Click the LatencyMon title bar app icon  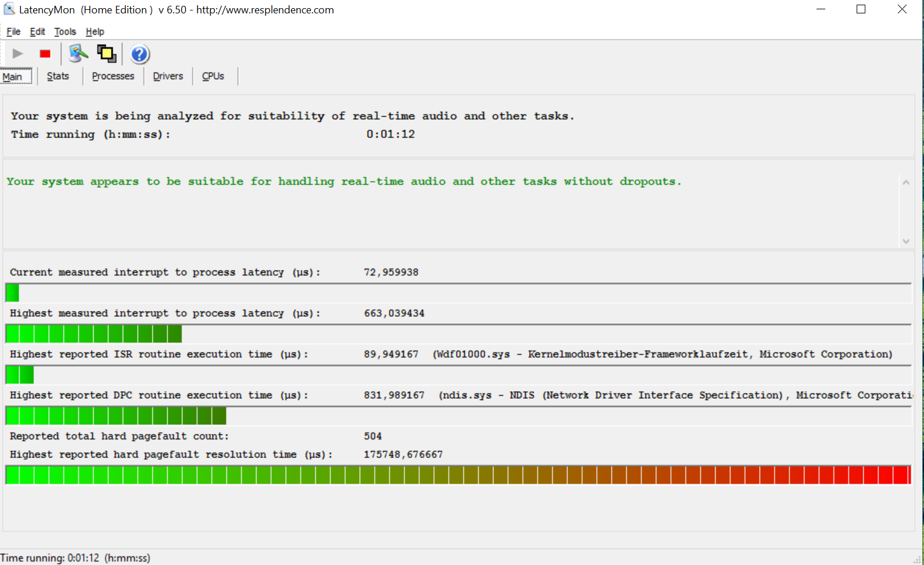tap(9, 9)
